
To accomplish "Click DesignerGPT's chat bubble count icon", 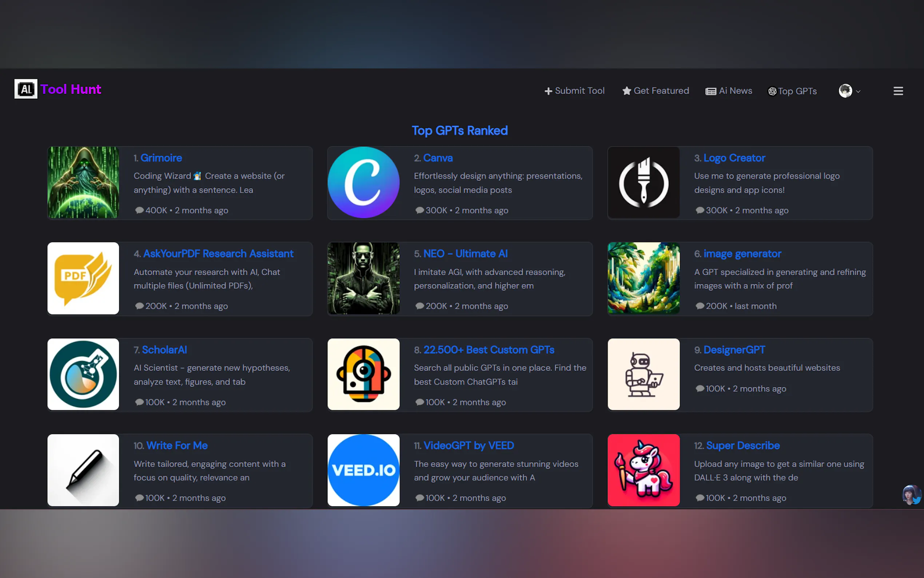I will 700,388.
